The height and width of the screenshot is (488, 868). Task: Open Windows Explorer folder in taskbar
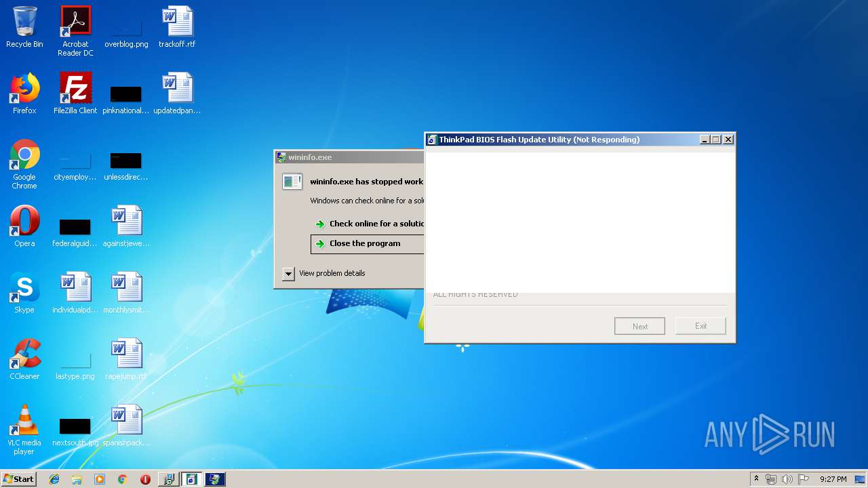pyautogui.click(x=77, y=479)
